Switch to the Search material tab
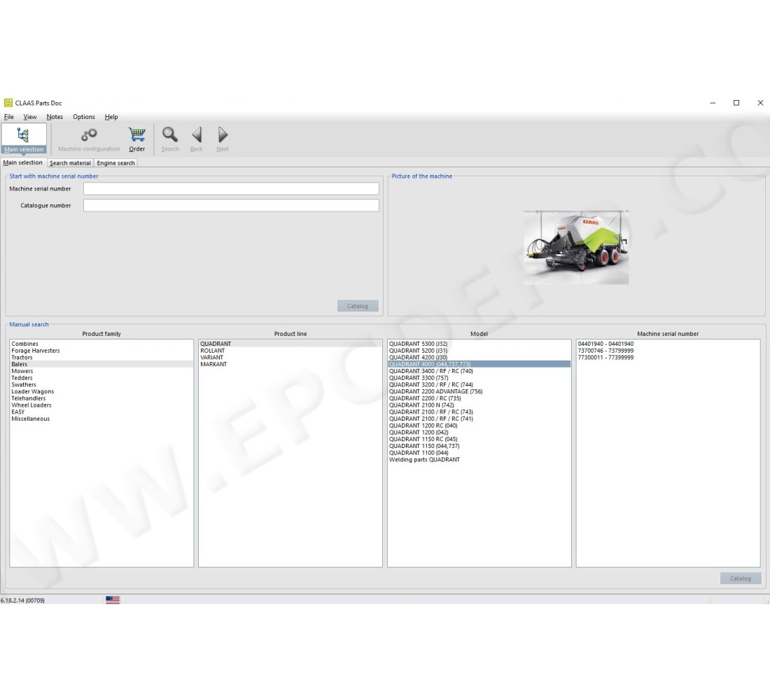 pyautogui.click(x=70, y=163)
